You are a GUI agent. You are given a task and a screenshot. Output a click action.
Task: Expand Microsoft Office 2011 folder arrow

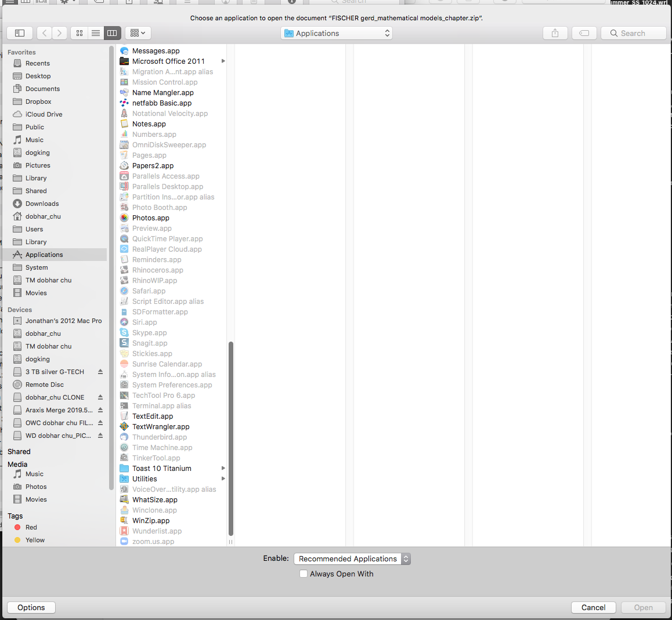(x=223, y=61)
